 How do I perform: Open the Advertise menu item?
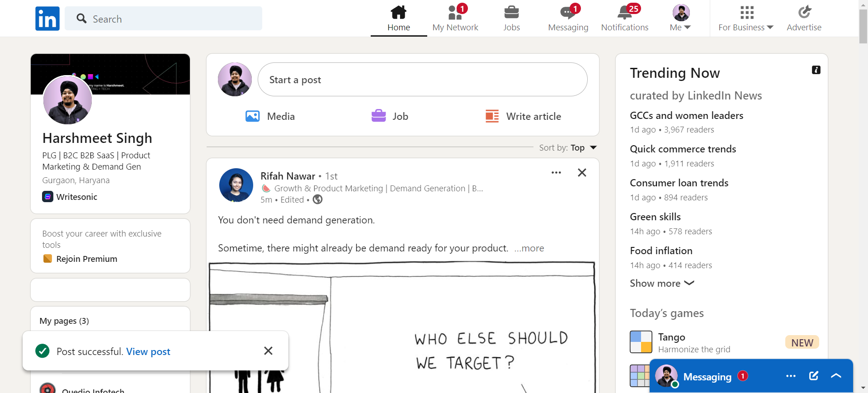[x=804, y=19]
